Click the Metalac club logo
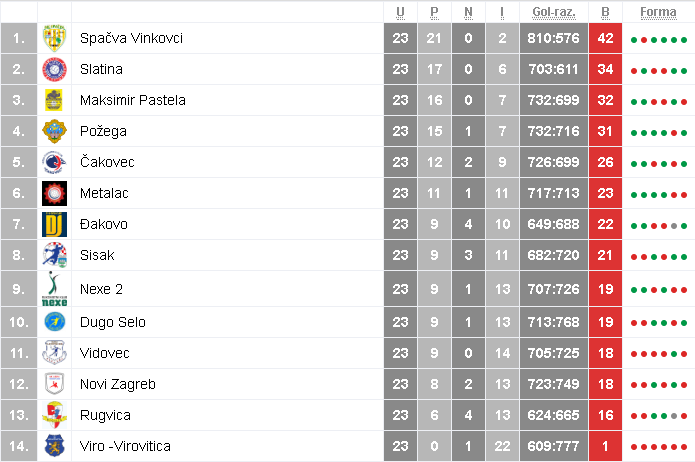Image resolution: width=695 pixels, height=462 pixels. pyautogui.click(x=53, y=193)
